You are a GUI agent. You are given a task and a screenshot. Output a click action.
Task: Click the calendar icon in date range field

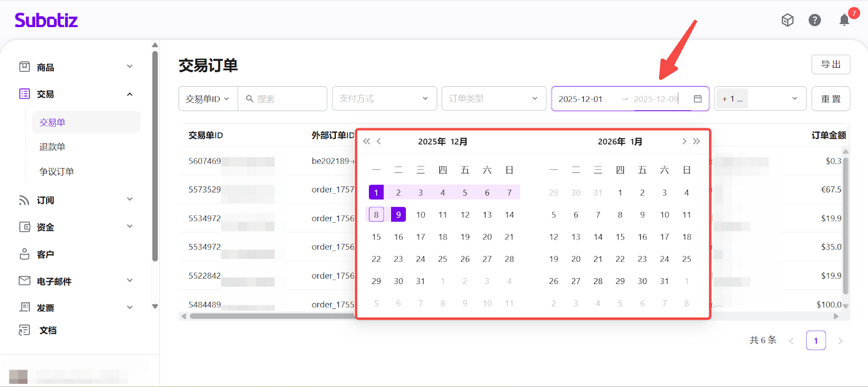698,99
